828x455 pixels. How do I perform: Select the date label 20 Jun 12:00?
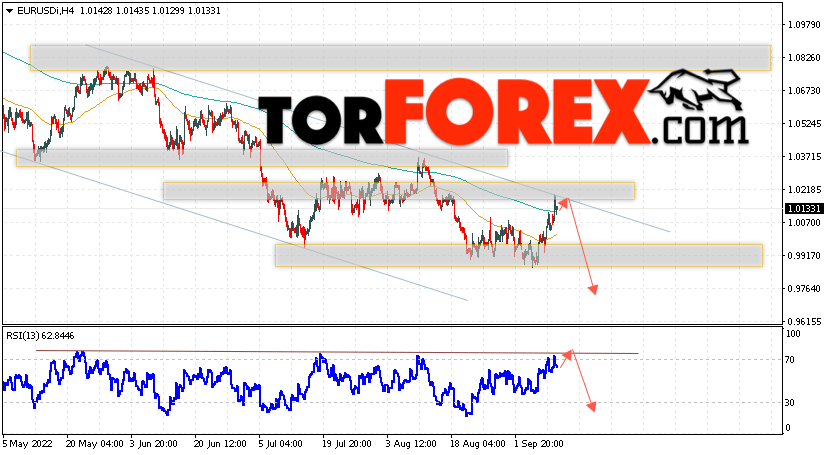pyautogui.click(x=220, y=444)
